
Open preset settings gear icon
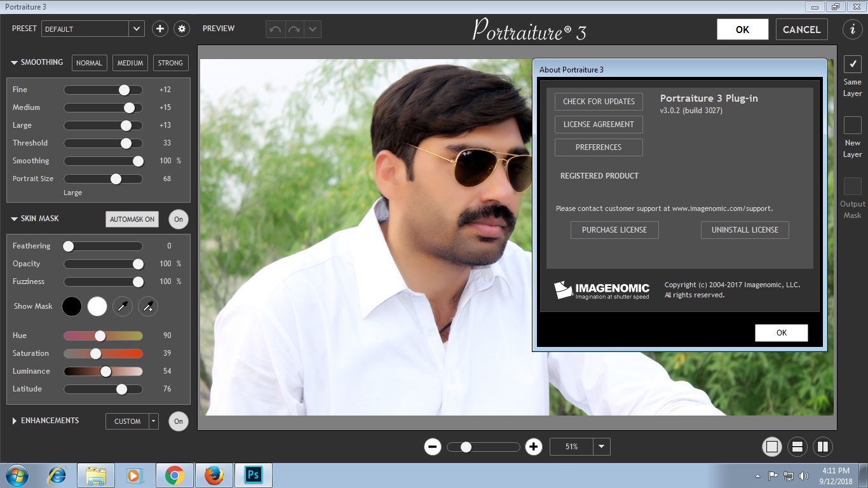182,29
